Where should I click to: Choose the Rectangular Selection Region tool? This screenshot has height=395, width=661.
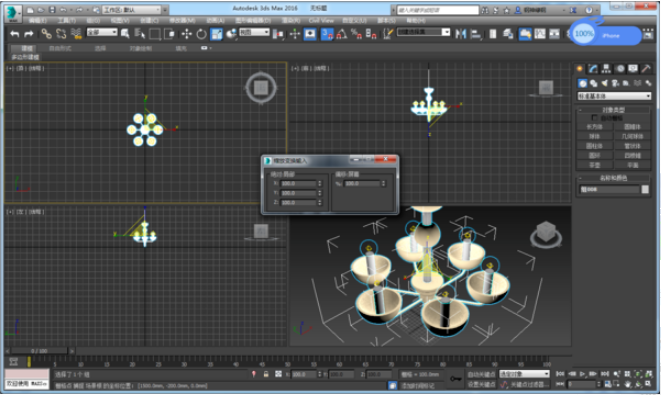155,34
